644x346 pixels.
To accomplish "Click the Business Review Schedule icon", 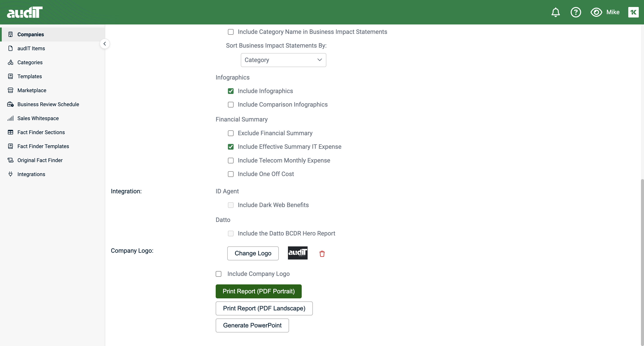I will pos(10,104).
